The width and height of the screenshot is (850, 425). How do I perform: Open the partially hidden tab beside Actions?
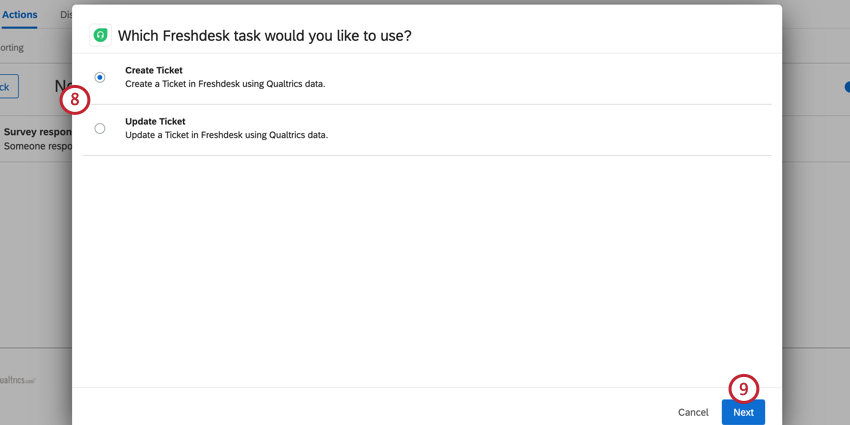pos(66,14)
